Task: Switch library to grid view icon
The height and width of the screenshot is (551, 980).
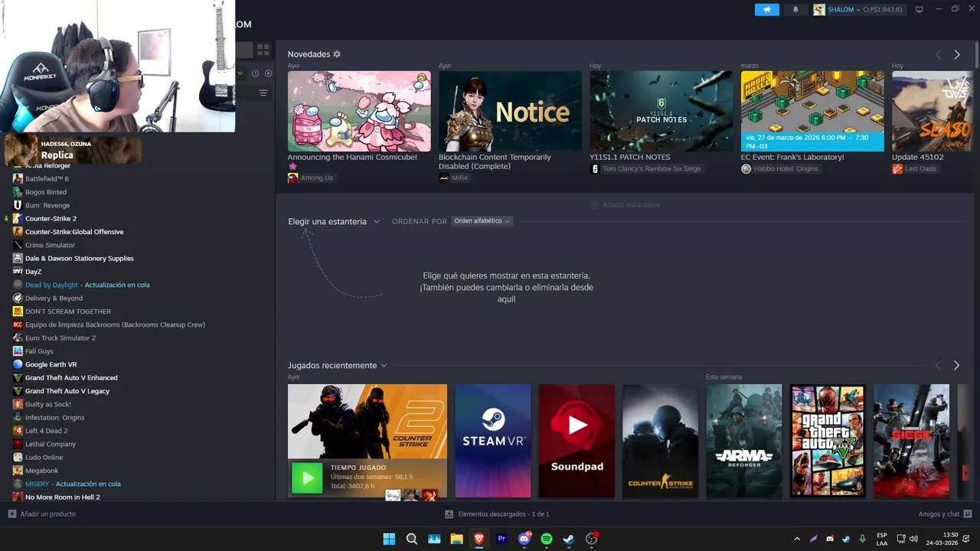Action: (263, 50)
